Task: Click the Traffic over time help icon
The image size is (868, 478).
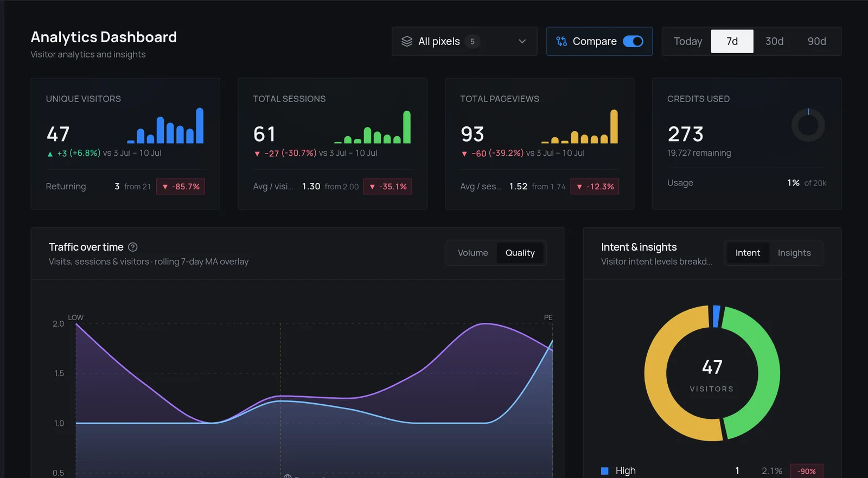Action: (133, 247)
